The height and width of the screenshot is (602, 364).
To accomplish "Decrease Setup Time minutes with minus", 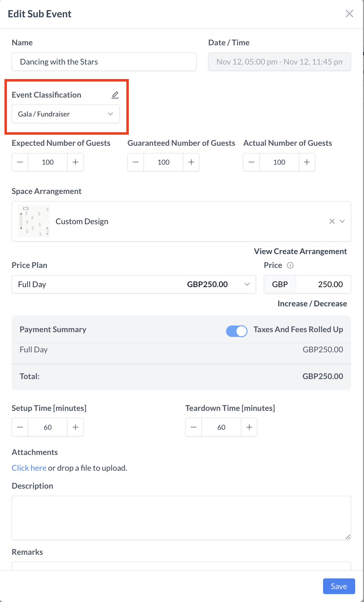I will [20, 427].
